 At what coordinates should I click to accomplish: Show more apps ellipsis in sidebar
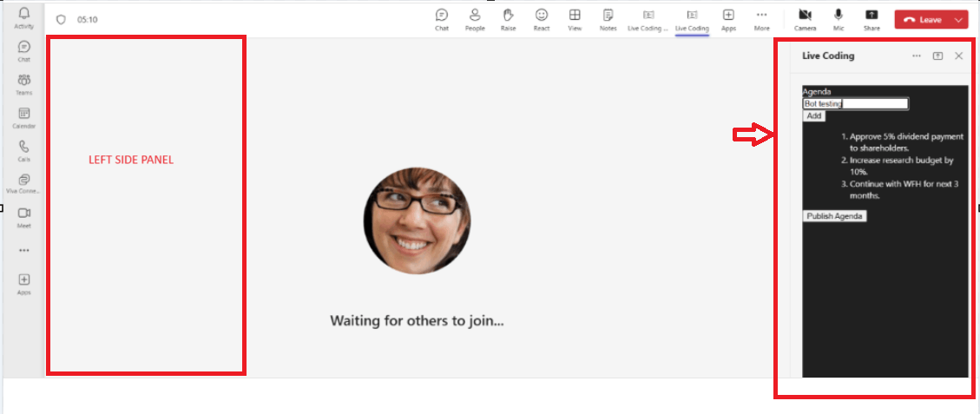23,250
